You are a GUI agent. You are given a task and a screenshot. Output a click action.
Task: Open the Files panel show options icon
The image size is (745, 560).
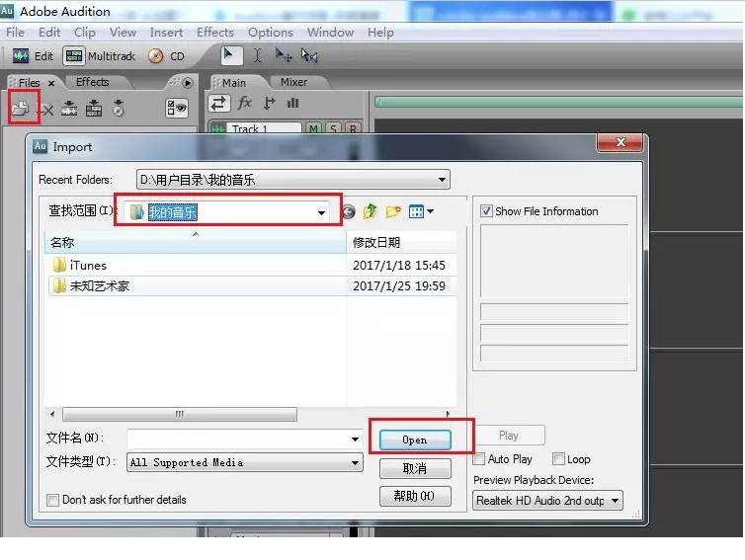176,108
